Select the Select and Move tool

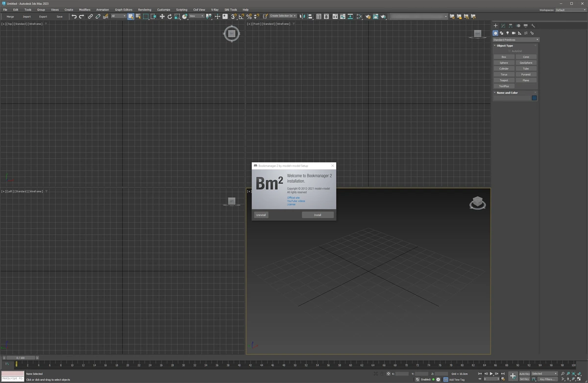click(x=162, y=16)
